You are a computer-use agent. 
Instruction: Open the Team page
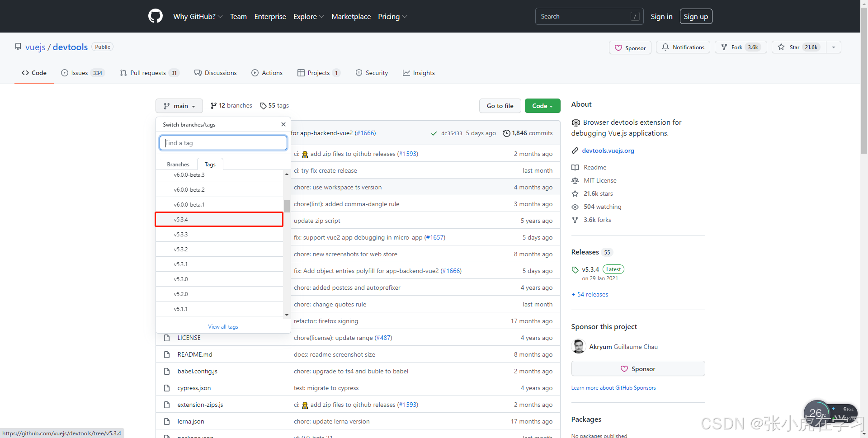click(x=238, y=16)
